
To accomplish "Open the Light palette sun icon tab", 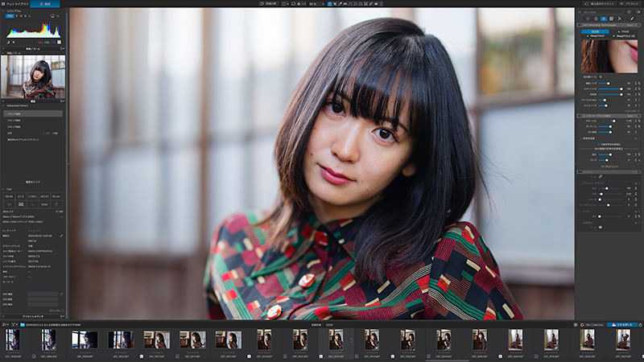I will click(x=588, y=19).
